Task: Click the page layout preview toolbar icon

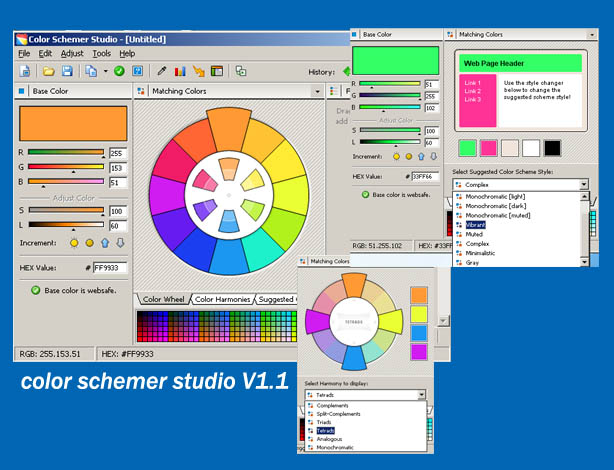Action: pyautogui.click(x=217, y=71)
